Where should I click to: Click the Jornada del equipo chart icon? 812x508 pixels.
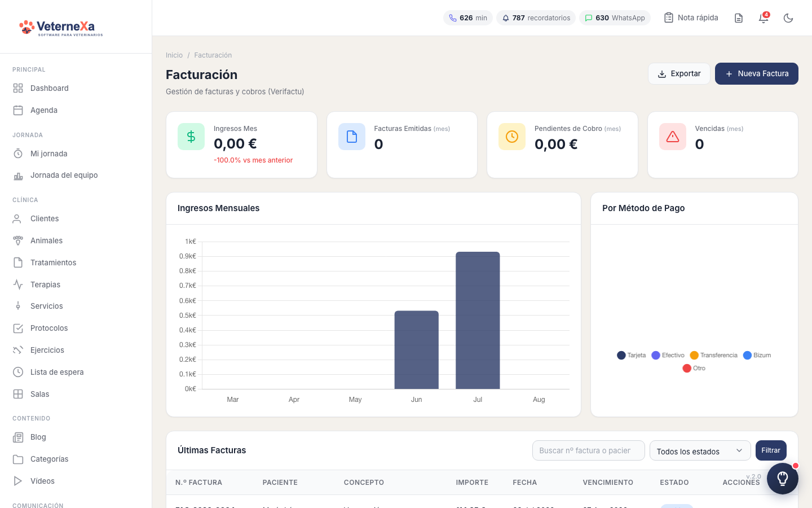click(x=18, y=176)
